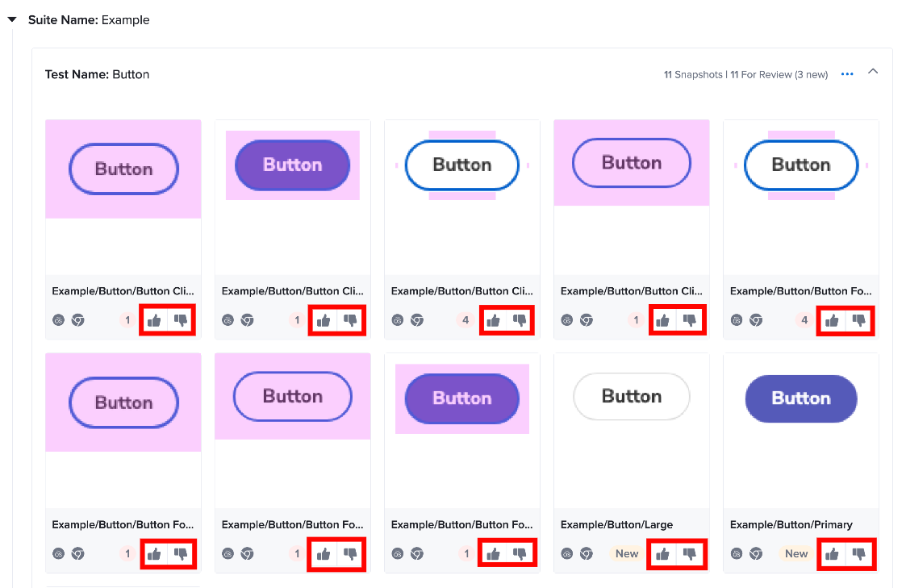
Task: Toggle thumbs up on top row's second card
Action: click(x=324, y=320)
